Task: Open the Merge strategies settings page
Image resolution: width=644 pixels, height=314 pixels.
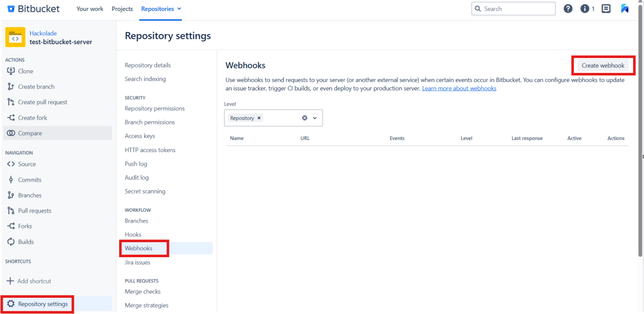Action: point(147,305)
